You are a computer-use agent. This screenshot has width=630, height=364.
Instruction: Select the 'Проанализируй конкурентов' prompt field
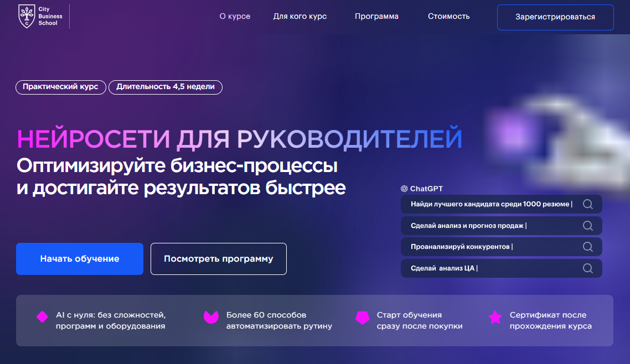tap(502, 247)
